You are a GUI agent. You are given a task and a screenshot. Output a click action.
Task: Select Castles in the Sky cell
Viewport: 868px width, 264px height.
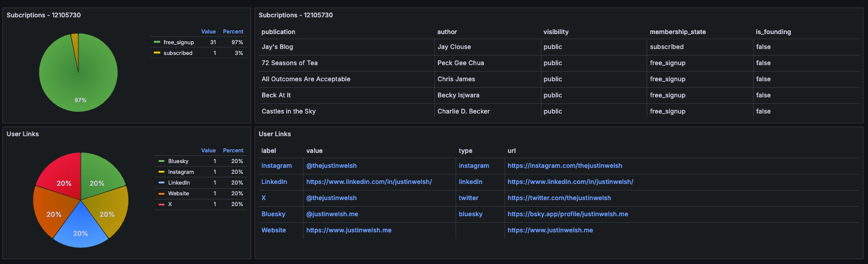tap(288, 111)
